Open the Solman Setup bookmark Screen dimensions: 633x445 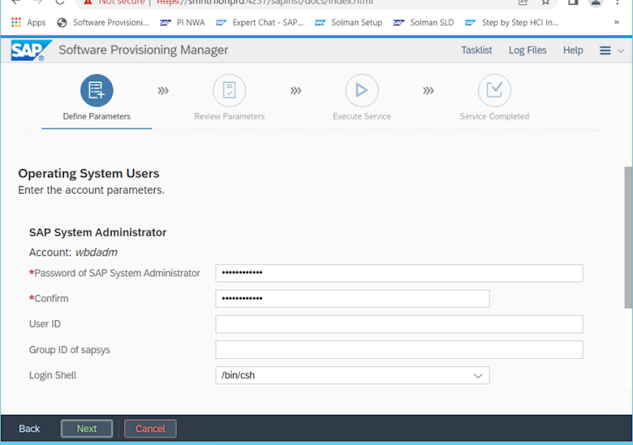pos(349,23)
